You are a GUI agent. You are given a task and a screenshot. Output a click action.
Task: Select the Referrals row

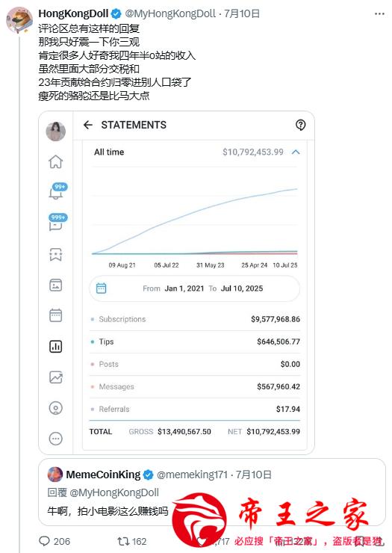click(x=195, y=409)
